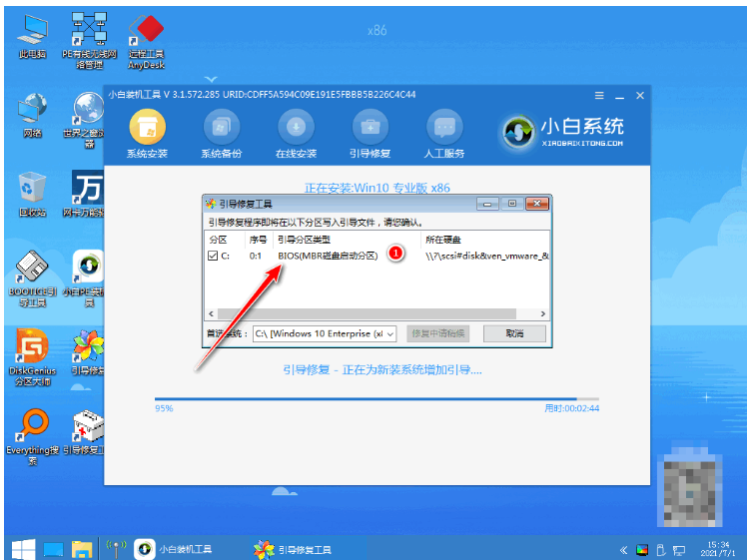
Task: Close the 小白装机工具 window
Action: [640, 96]
